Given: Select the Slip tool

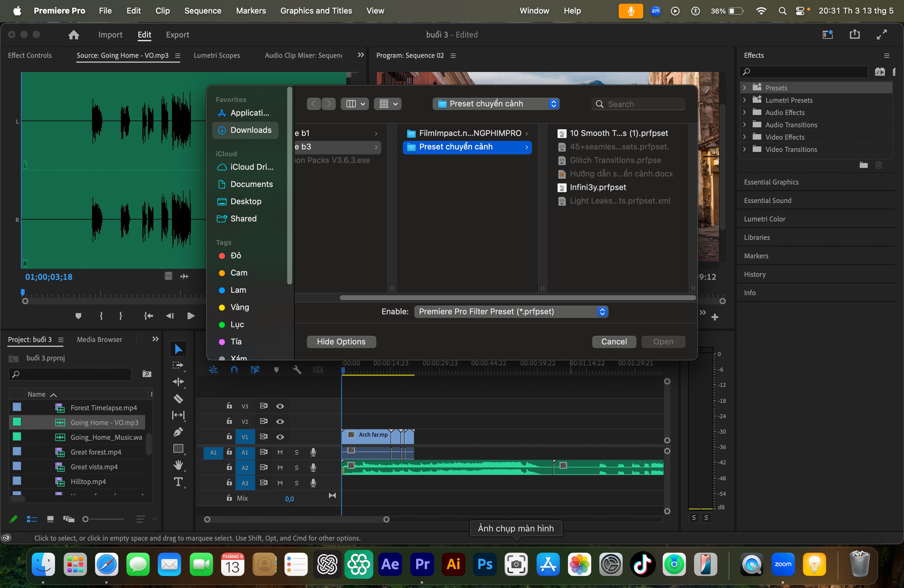Looking at the screenshot, I should point(178,415).
